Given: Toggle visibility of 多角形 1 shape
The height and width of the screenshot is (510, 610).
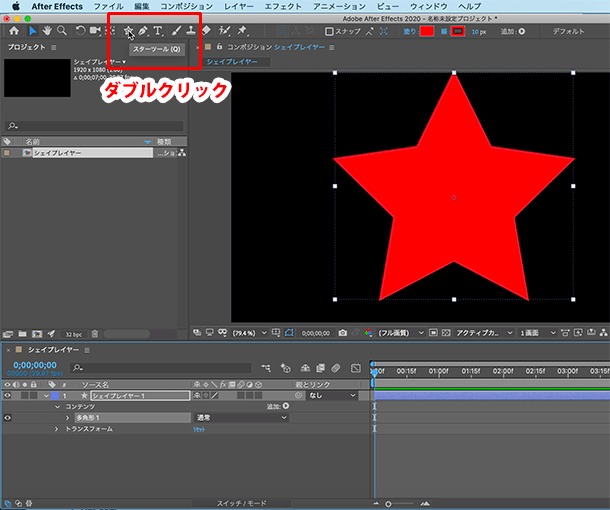Looking at the screenshot, I should click(x=7, y=418).
